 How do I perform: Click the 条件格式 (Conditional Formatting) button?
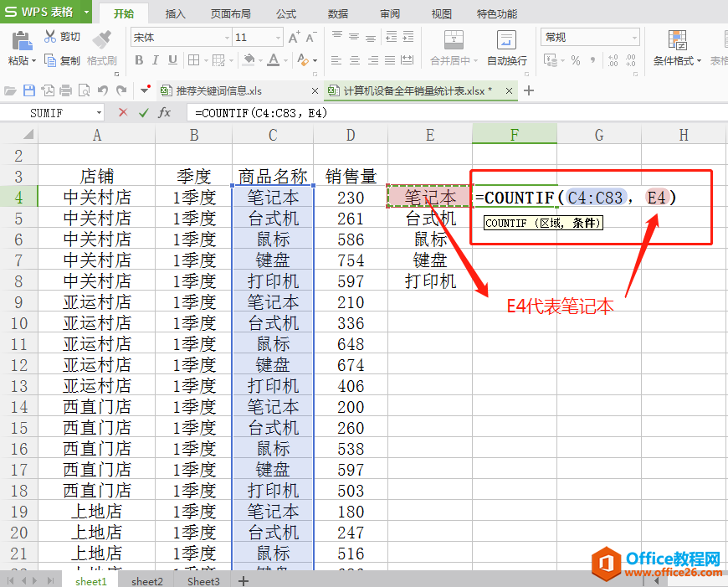pos(676,49)
